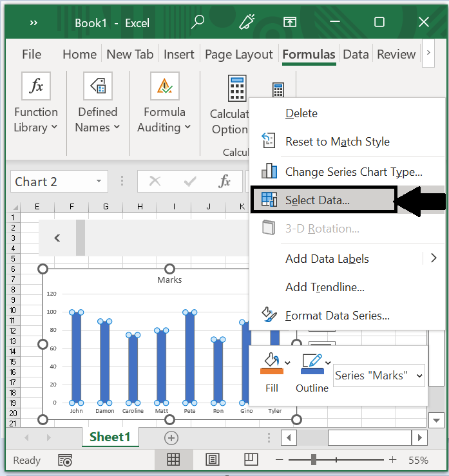Switch to Normal view icon
Viewport: 449px width, 476px height.
(173, 459)
